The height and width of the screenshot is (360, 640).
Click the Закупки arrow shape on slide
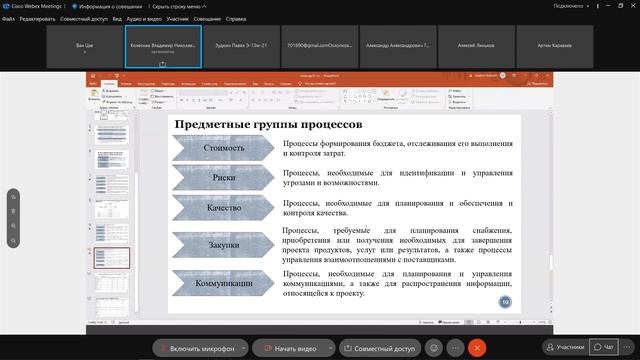tap(223, 245)
